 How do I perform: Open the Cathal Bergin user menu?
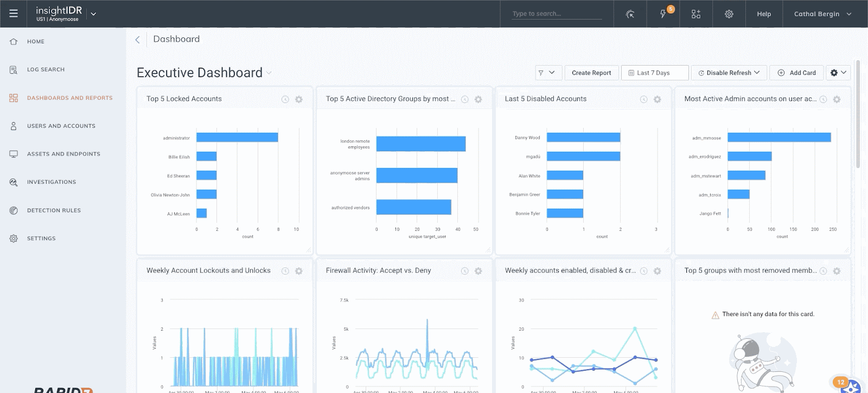(822, 14)
